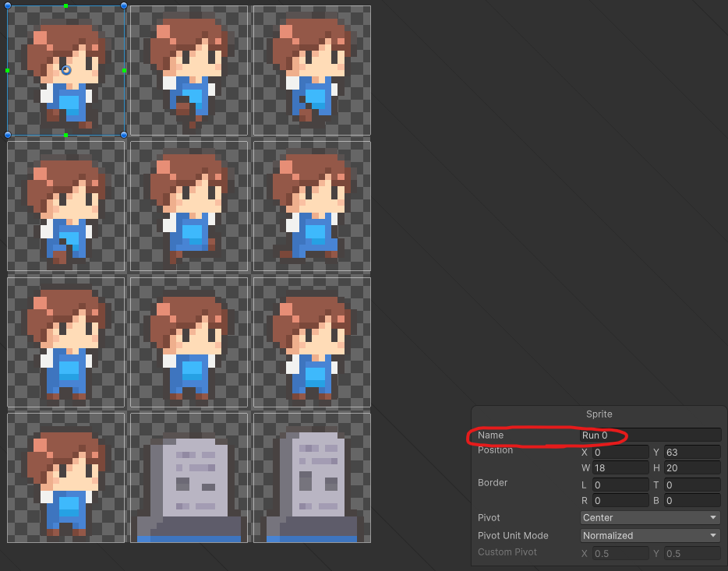Open the Pivot Unit Mode dropdown showing Normalized
728x571 pixels.
(650, 536)
